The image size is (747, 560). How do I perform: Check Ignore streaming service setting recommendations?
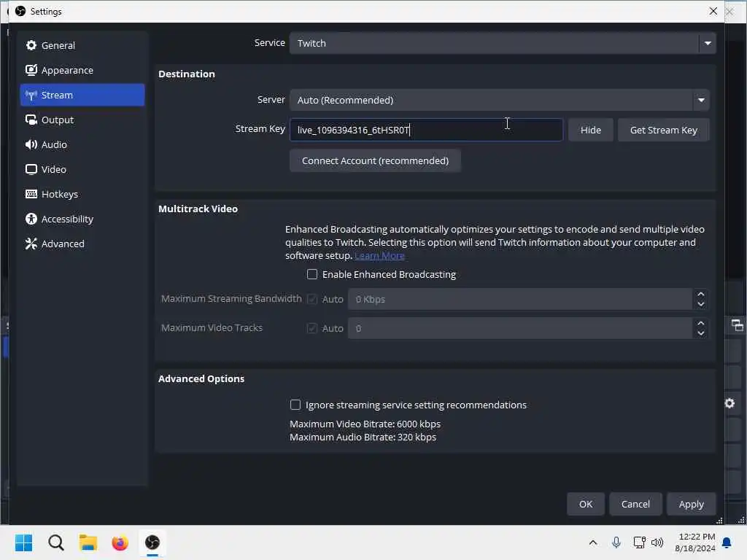pos(295,405)
